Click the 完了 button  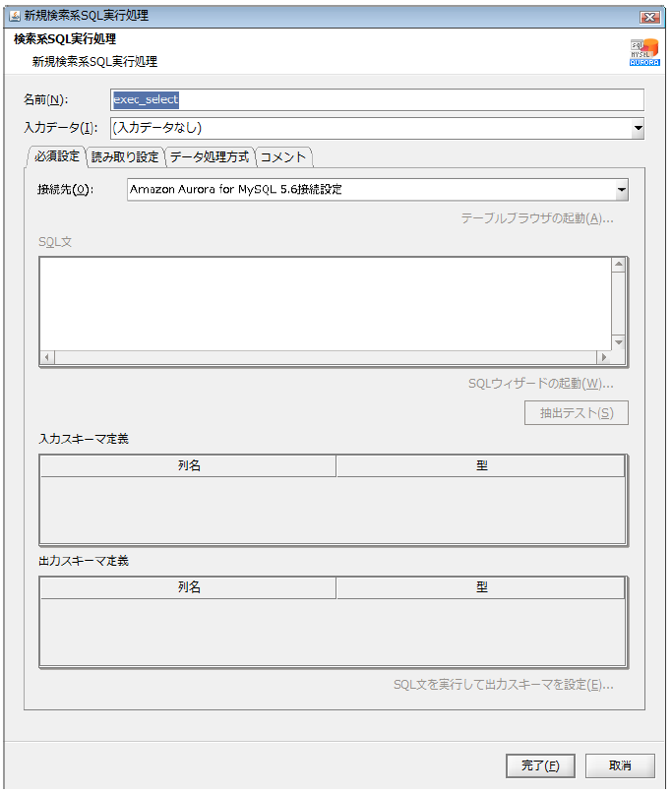point(540,765)
